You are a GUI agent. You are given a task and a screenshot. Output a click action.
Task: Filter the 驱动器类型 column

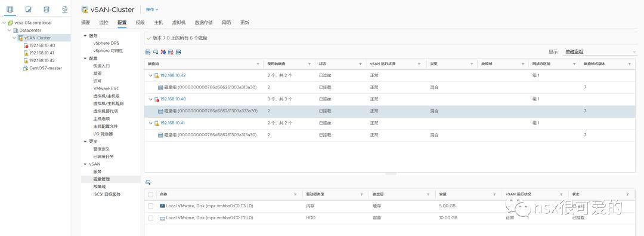362,194
